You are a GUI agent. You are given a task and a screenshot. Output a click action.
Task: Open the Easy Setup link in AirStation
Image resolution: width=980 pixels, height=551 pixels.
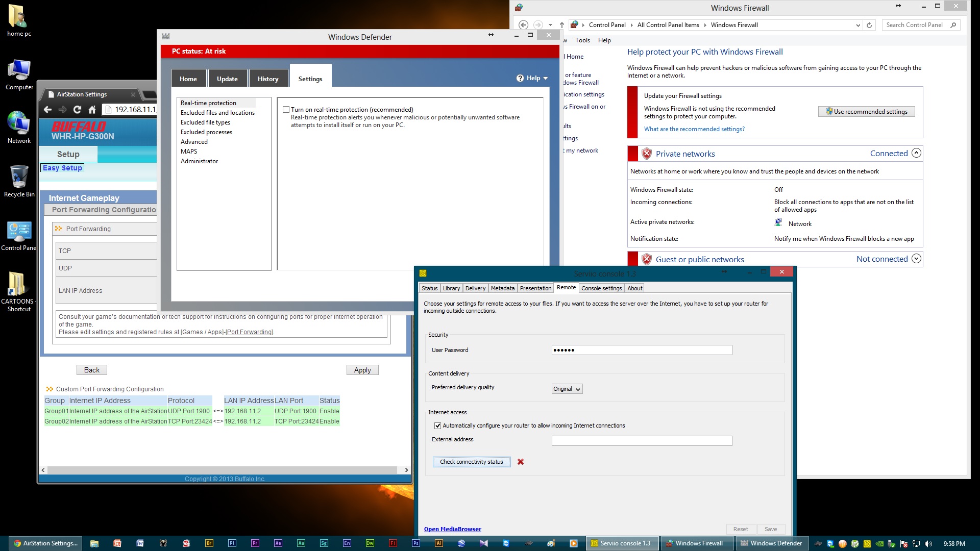point(62,168)
